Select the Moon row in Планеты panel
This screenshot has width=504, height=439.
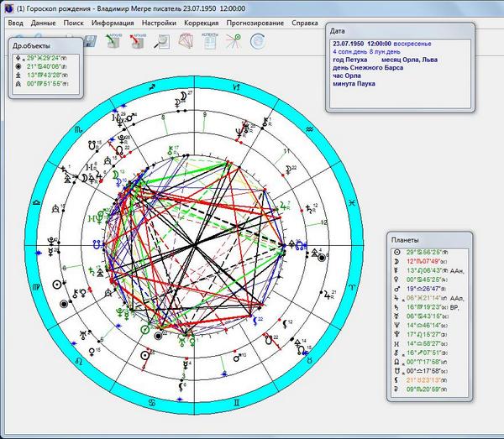[x=429, y=261]
